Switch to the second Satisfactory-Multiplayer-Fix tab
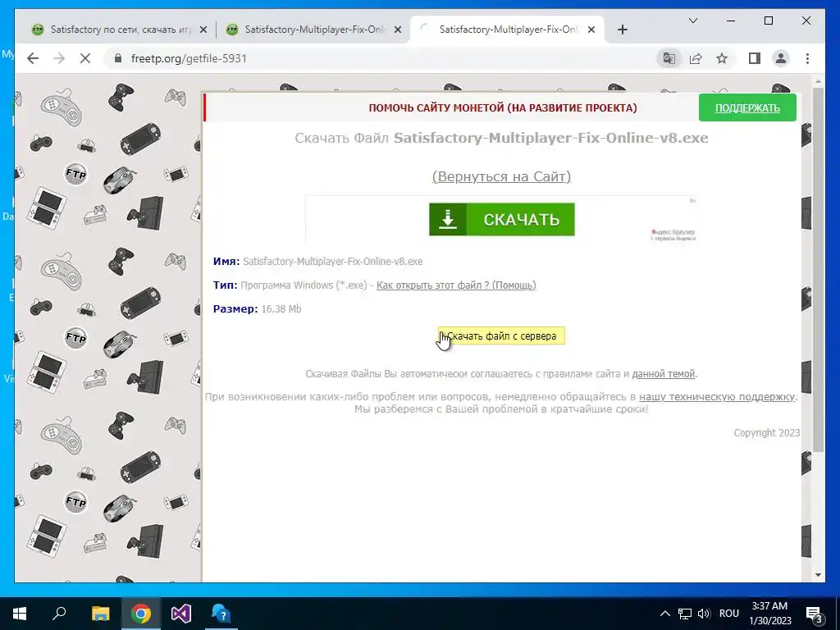Viewport: 840px width, 630px height. 313,30
